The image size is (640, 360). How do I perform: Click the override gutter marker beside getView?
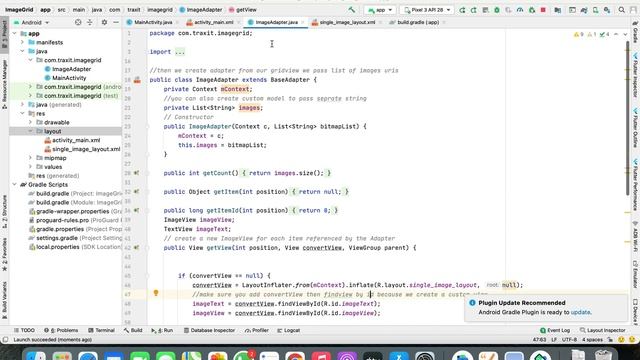[137, 248]
